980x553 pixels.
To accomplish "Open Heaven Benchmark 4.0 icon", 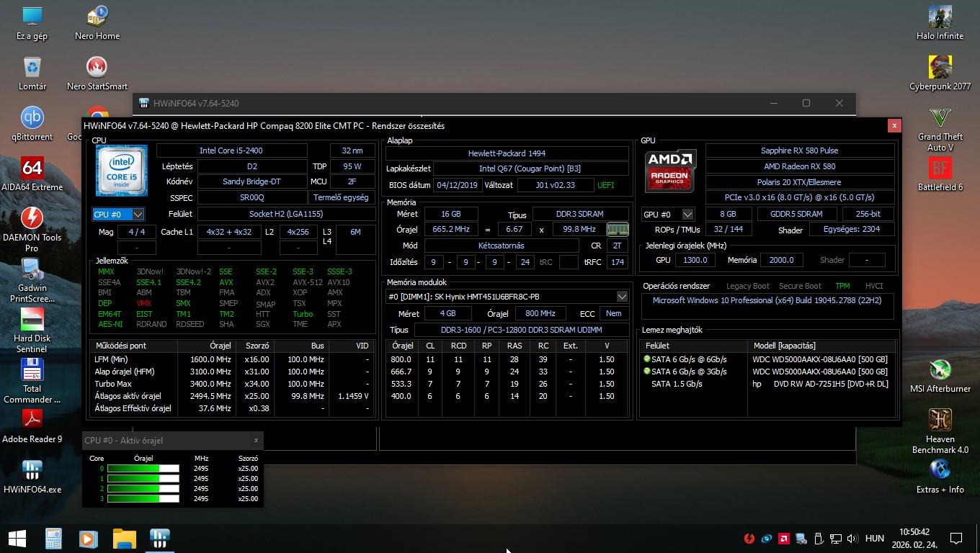I will (x=940, y=431).
